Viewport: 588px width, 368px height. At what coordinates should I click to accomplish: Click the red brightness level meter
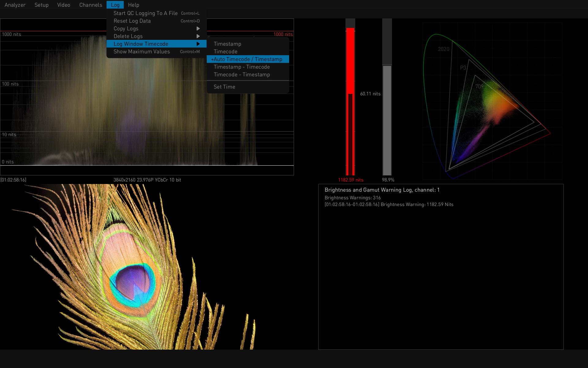click(x=350, y=101)
